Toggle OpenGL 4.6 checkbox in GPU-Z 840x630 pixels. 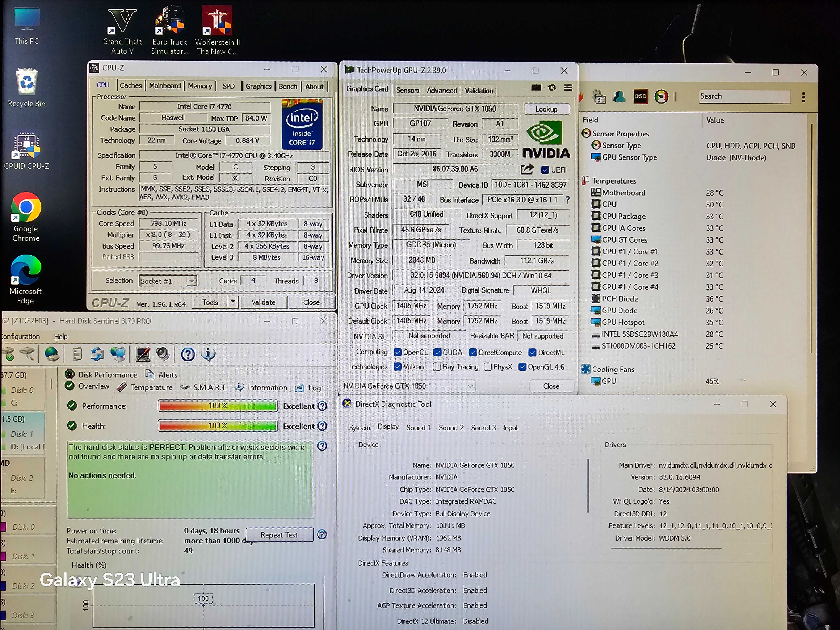coord(522,366)
